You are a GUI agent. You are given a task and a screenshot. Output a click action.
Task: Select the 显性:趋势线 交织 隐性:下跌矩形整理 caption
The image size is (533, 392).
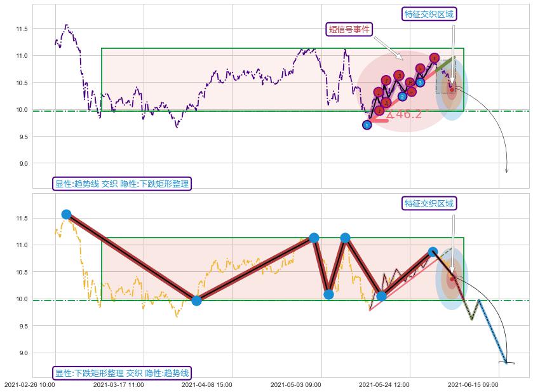[x=122, y=184]
